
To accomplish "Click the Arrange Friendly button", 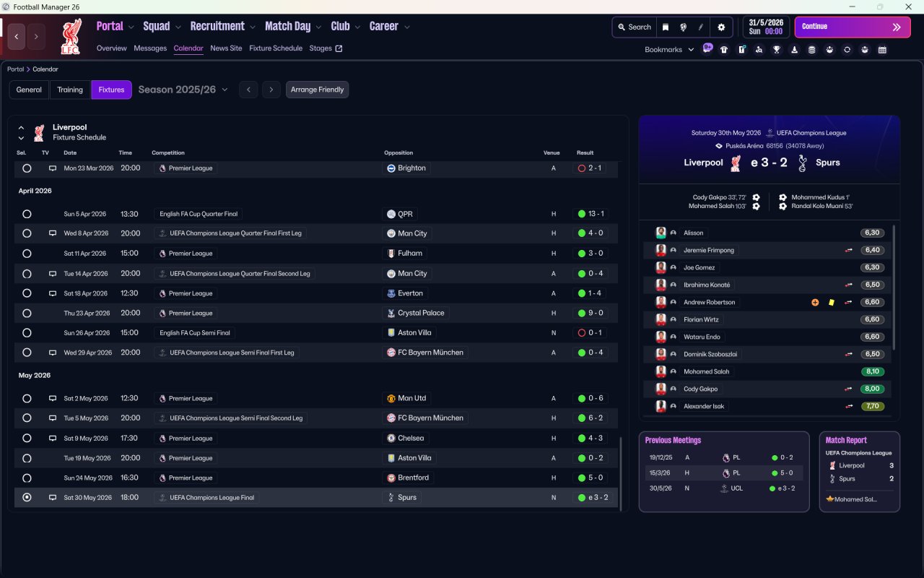I will pos(318,90).
